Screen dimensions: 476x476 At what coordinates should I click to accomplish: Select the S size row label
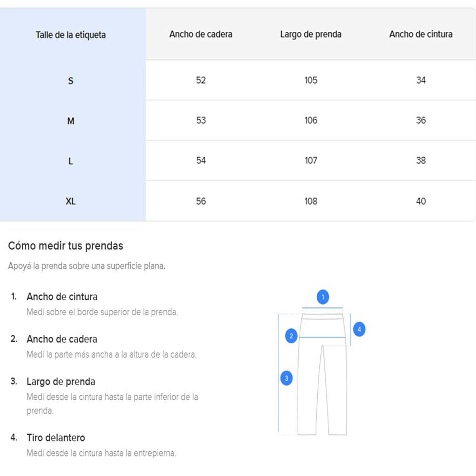tap(71, 81)
